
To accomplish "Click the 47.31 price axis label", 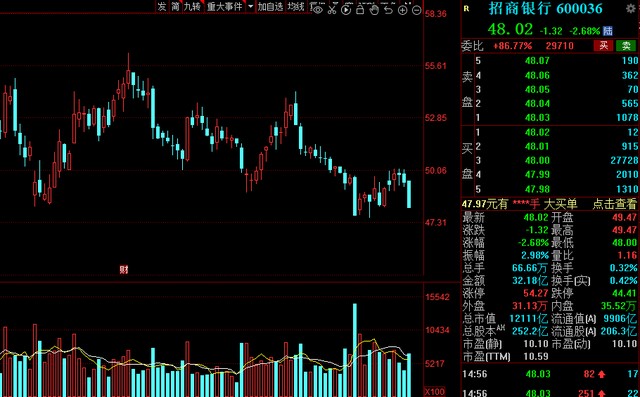I will pyautogui.click(x=436, y=223).
